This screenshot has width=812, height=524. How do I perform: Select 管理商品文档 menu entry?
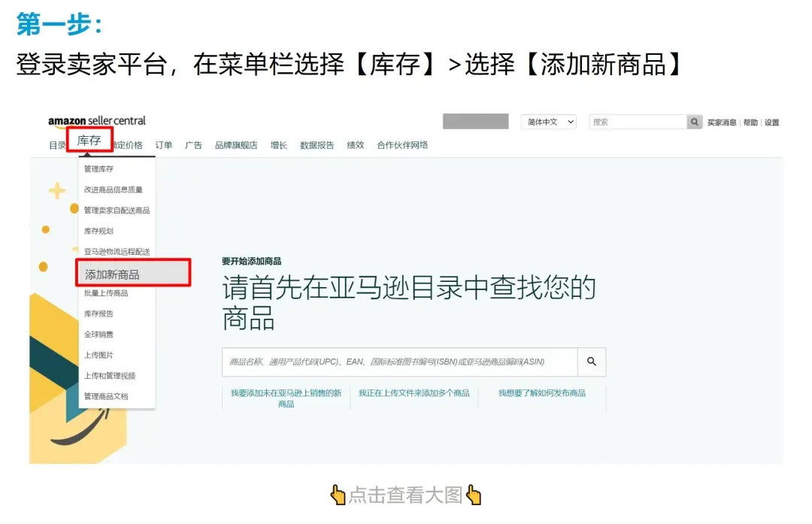[106, 397]
